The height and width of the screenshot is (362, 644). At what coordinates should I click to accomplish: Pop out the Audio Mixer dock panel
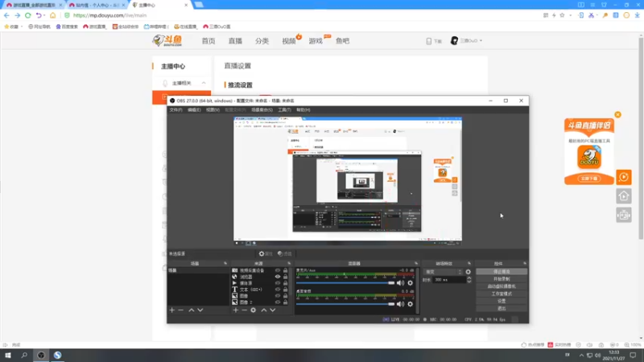tap(416, 264)
